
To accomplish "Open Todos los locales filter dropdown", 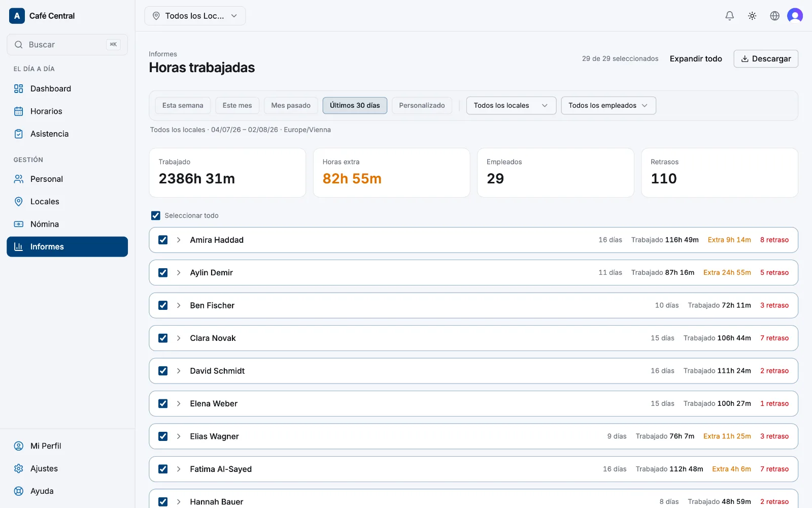I will (x=511, y=106).
